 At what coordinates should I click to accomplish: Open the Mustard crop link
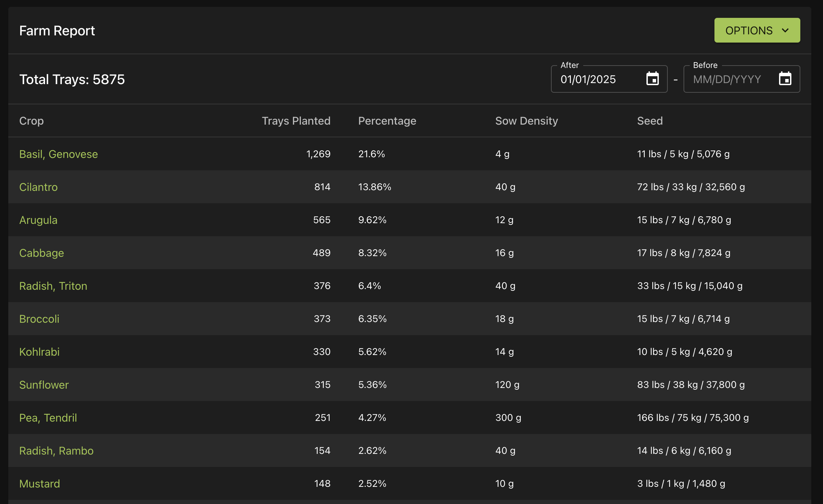40,484
